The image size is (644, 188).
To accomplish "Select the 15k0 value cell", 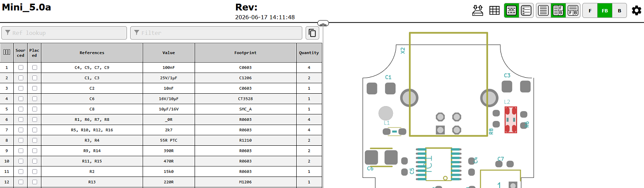I will point(169,172).
